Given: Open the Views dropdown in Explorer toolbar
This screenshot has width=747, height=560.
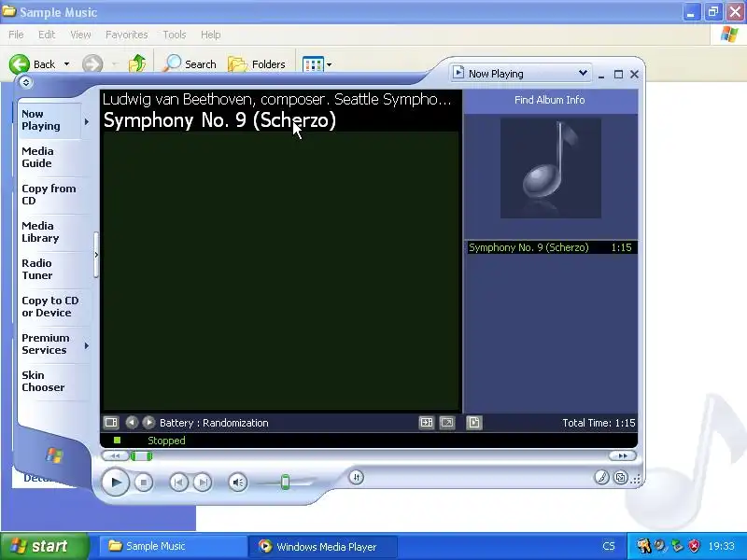Looking at the screenshot, I should 317,63.
